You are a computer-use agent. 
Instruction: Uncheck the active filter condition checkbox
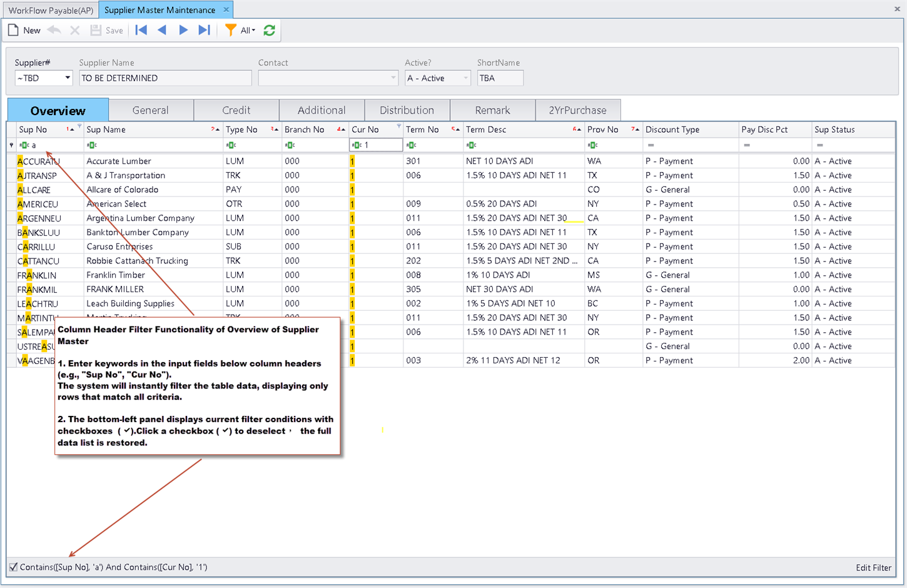tap(13, 567)
